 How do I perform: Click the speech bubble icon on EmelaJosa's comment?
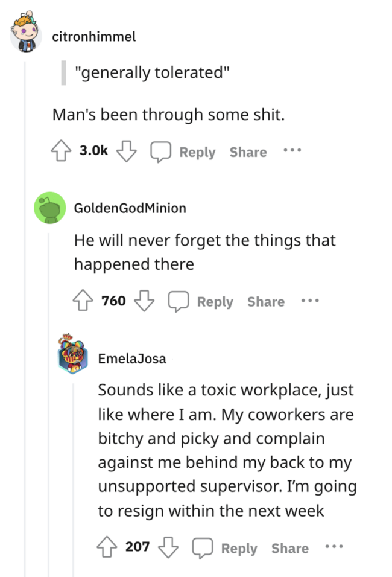tap(203, 547)
